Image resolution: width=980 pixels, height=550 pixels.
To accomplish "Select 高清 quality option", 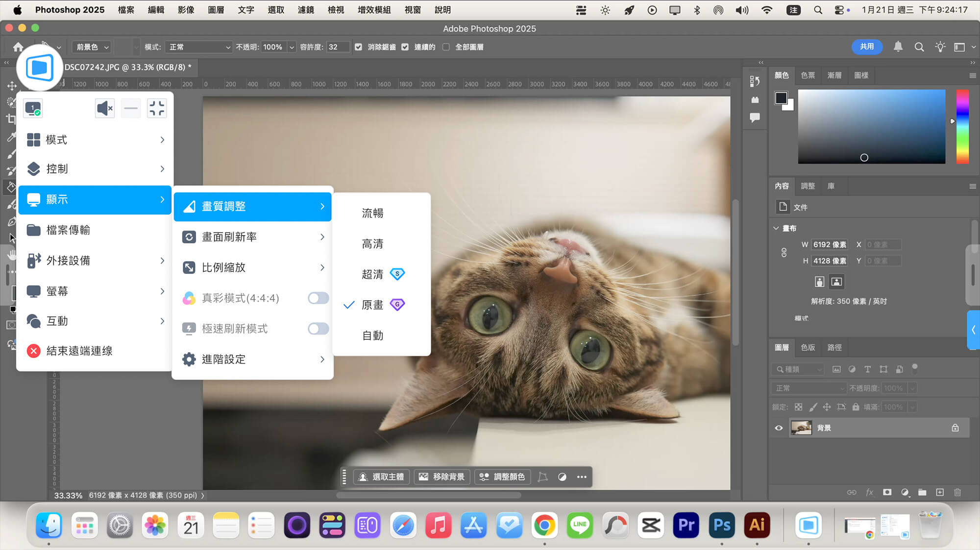I will pos(372,244).
